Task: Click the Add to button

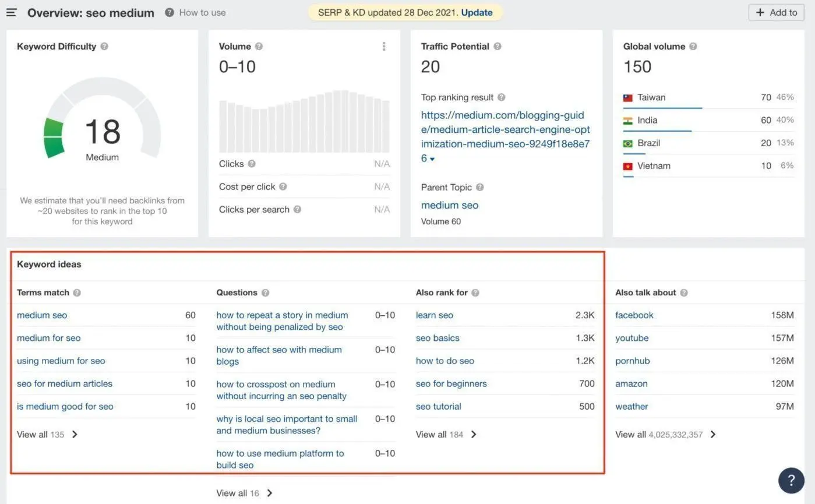Action: pyautogui.click(x=776, y=12)
